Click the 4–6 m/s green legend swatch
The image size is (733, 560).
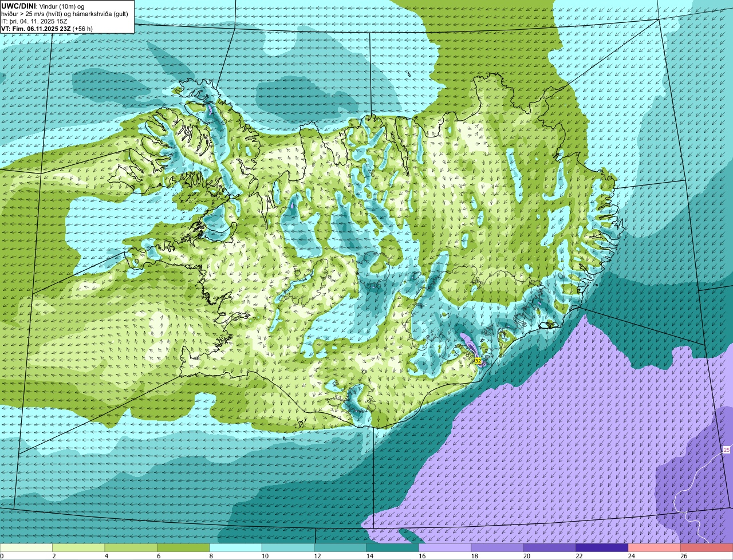[131, 547]
